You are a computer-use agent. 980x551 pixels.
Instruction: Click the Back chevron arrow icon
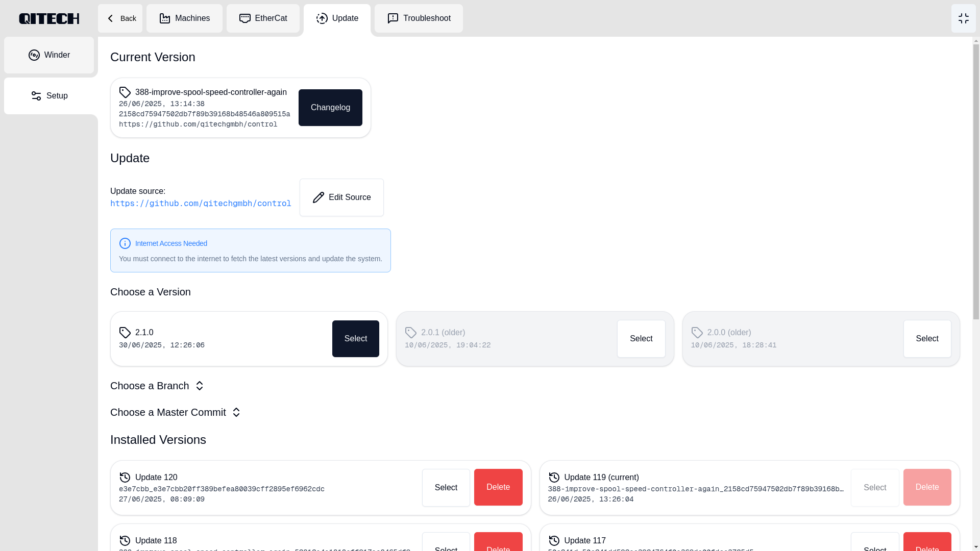click(110, 18)
